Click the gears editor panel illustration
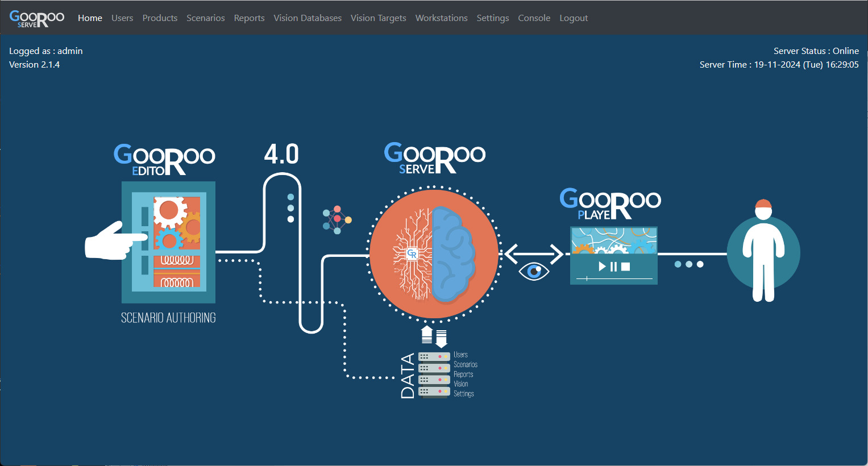 tap(168, 242)
